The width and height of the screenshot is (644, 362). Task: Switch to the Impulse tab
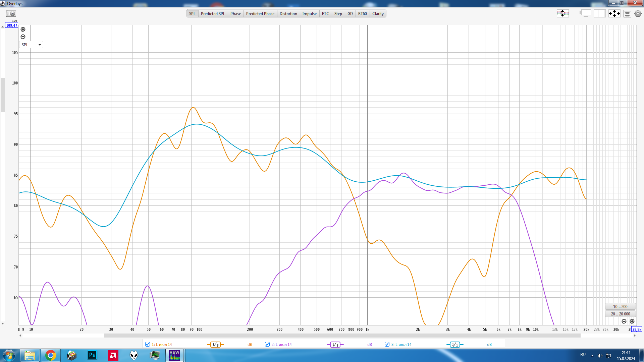coord(309,14)
